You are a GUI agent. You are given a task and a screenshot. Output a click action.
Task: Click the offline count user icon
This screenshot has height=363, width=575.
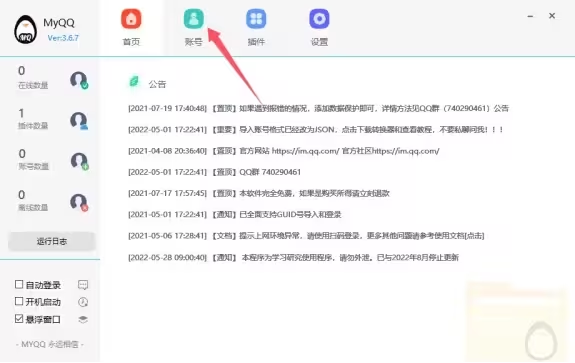click(79, 202)
